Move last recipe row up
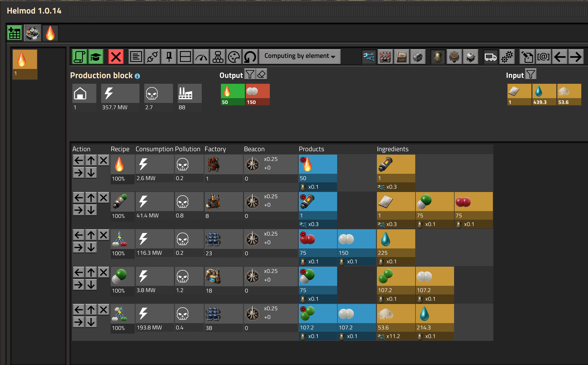This screenshot has height=365, width=588. (91, 310)
